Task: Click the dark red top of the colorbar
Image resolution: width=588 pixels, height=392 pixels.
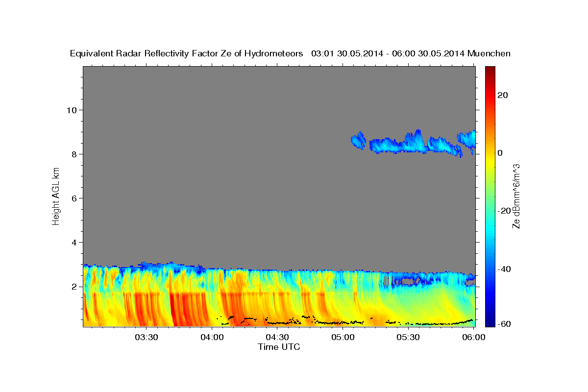Action: [x=490, y=71]
